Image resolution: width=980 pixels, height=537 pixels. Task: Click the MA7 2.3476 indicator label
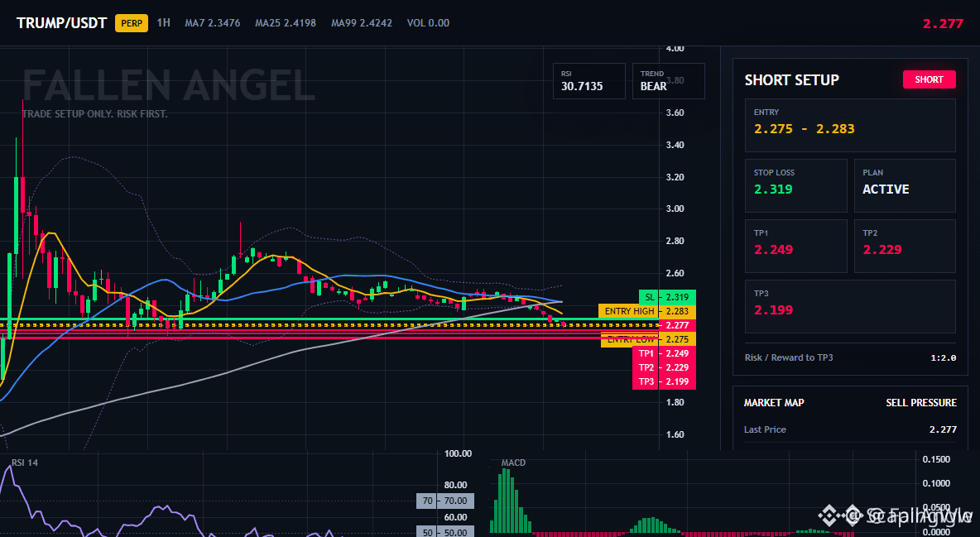tap(213, 23)
